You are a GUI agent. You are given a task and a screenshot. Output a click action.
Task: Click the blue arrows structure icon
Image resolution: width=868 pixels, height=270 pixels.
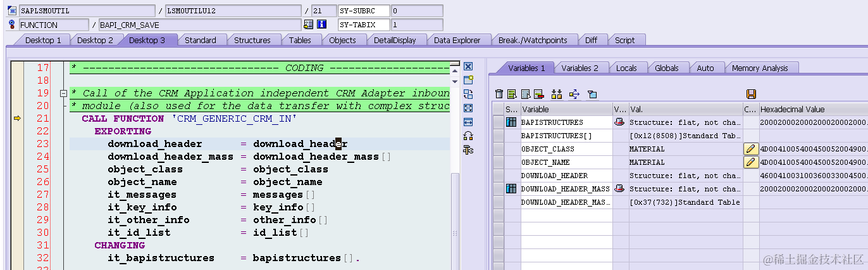tap(574, 94)
